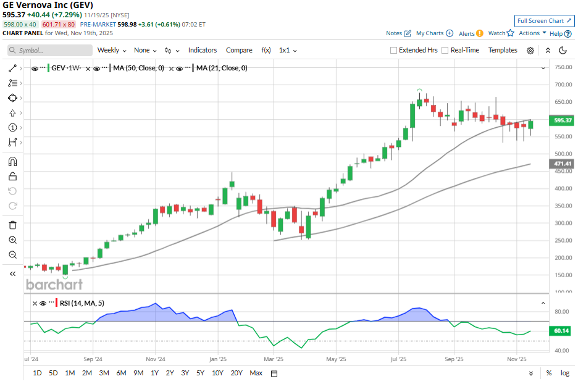Switch to dark mode moon icon
This screenshot has width=586, height=392.
[x=563, y=51]
